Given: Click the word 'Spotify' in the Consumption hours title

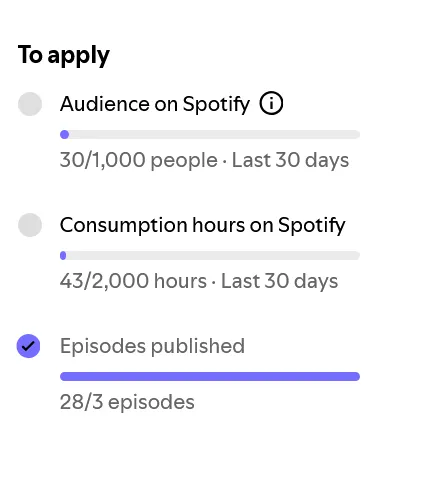Looking at the screenshot, I should (x=312, y=226).
